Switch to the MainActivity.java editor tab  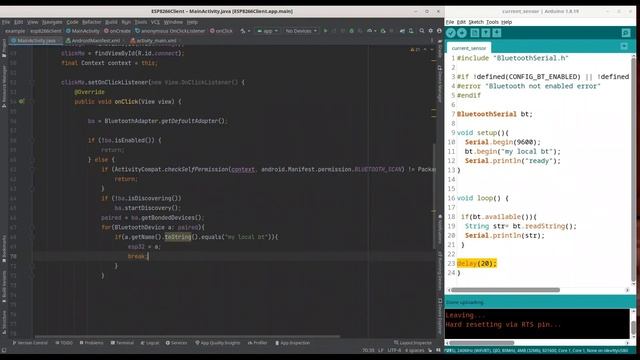tap(35, 41)
